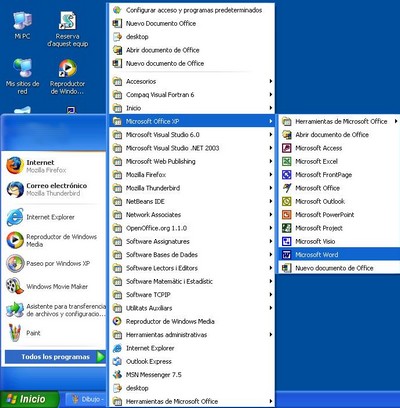Viewport: 400px width, 408px height.
Task: Expand the Compaq Visual Fortran 6 arrow
Action: (271, 95)
